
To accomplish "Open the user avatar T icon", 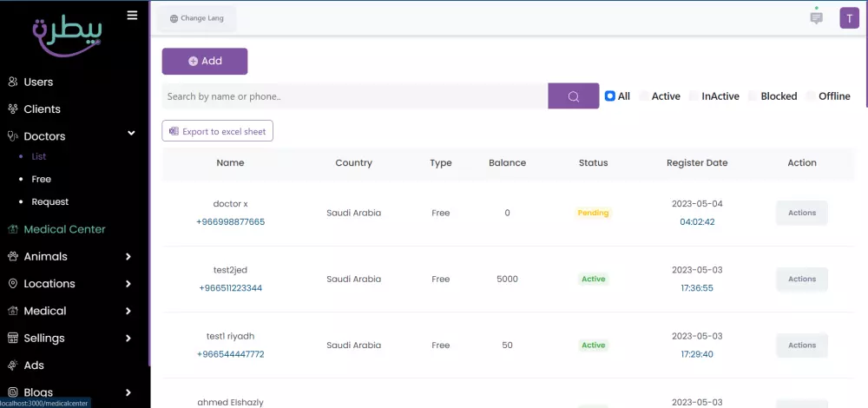I will [849, 18].
